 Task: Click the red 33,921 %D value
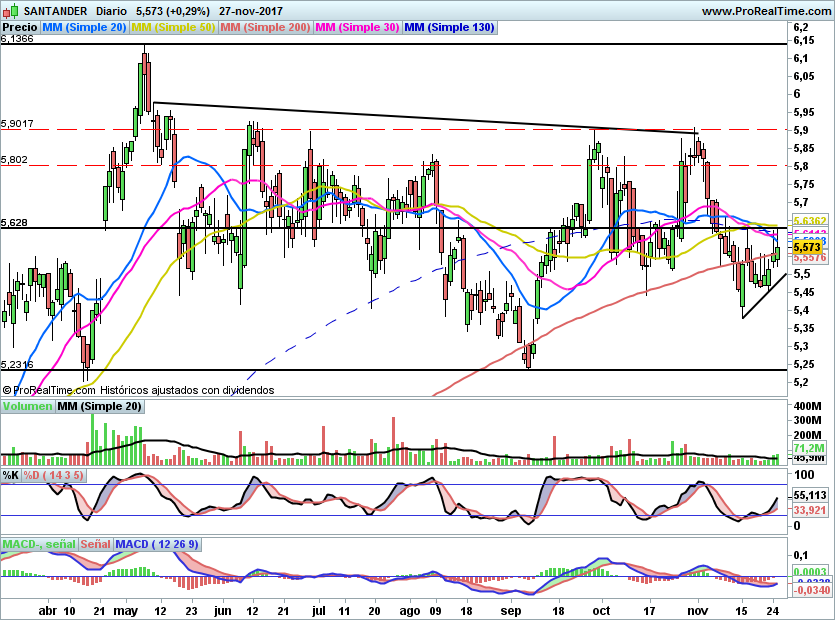click(x=810, y=510)
